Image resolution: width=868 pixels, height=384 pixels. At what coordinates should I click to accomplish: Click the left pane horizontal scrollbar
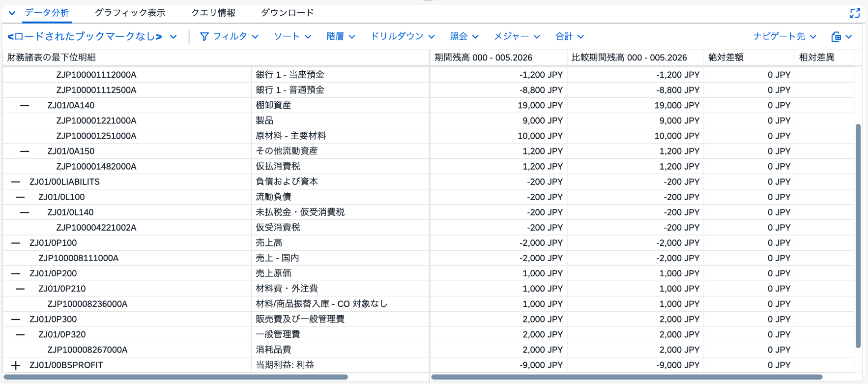click(x=176, y=377)
